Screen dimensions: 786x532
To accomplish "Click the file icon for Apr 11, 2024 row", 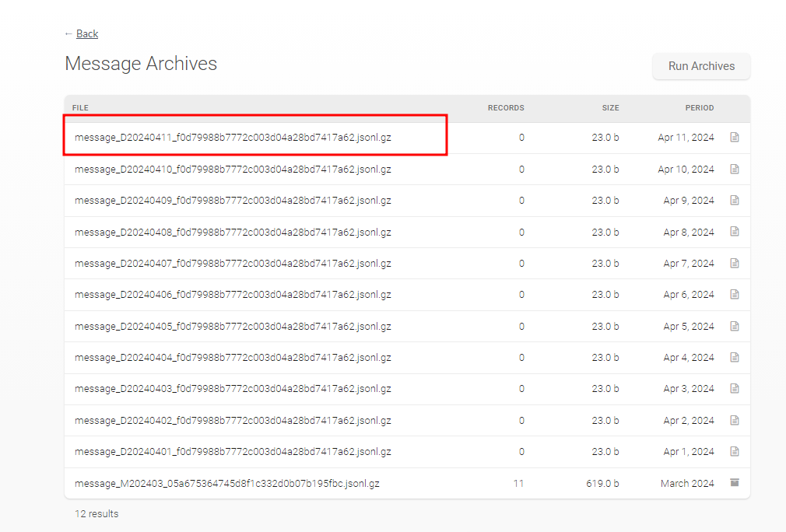I will click(x=734, y=138).
